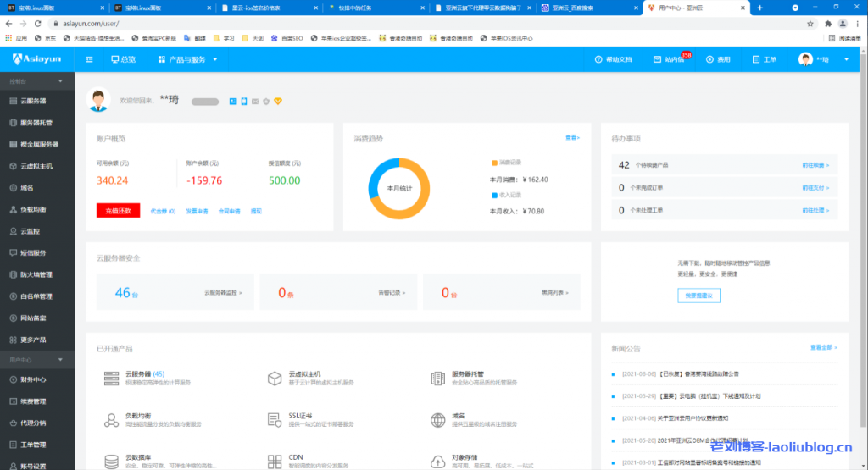Collapse the 控制台 sidebar section

59,83
